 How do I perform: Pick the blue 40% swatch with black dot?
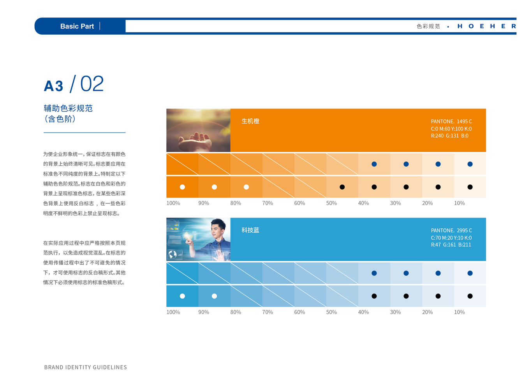(x=374, y=296)
